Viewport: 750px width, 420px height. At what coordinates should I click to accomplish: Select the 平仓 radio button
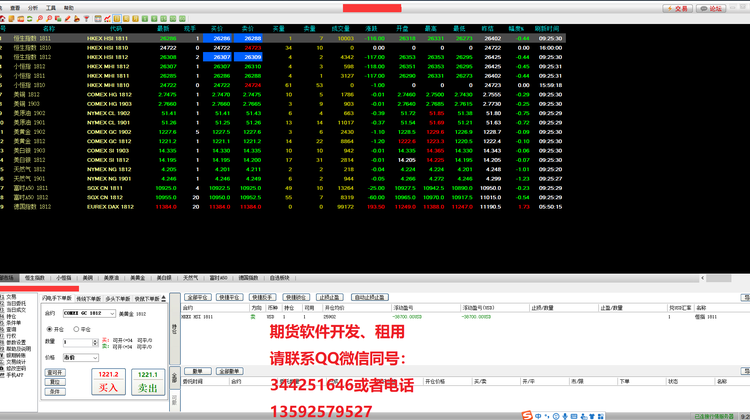coord(78,328)
